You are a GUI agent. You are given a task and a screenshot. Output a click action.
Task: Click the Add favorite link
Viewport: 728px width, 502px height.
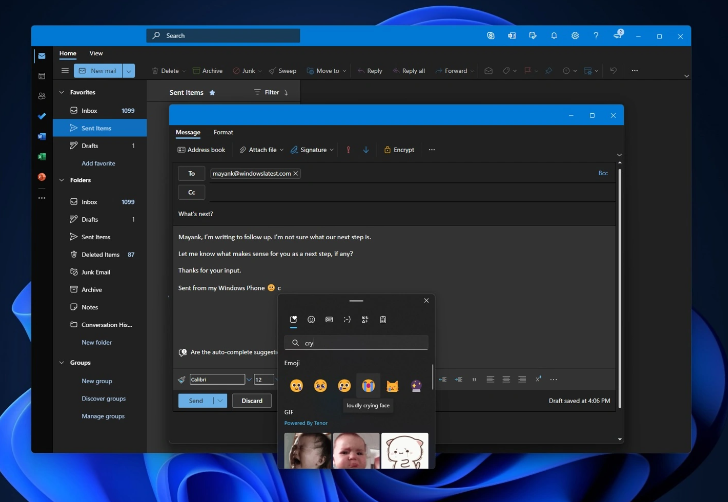click(98, 163)
